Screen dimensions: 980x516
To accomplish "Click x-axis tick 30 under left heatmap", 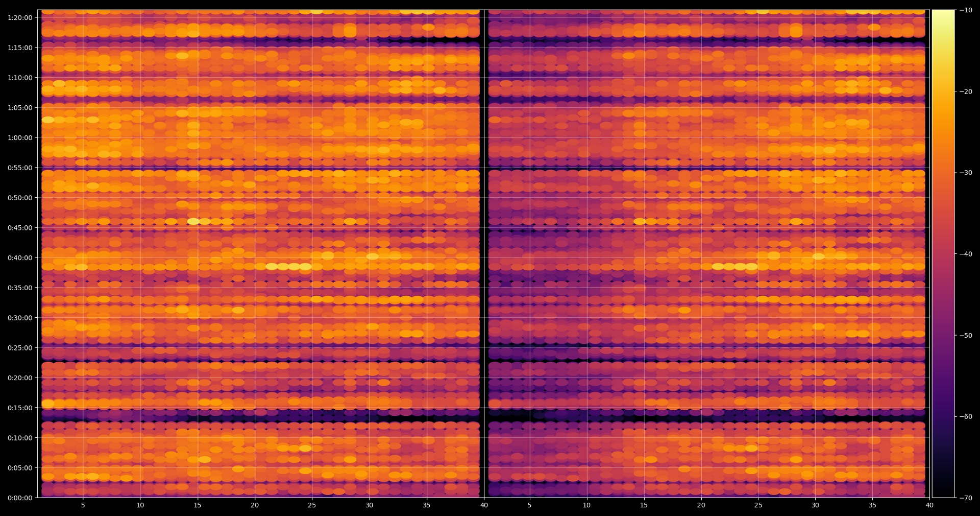I will click(370, 505).
